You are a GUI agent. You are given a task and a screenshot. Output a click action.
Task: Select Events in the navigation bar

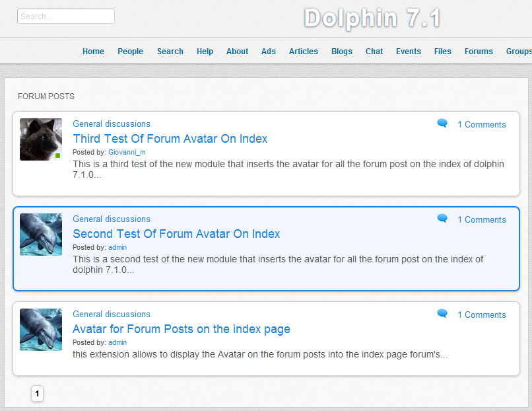408,52
